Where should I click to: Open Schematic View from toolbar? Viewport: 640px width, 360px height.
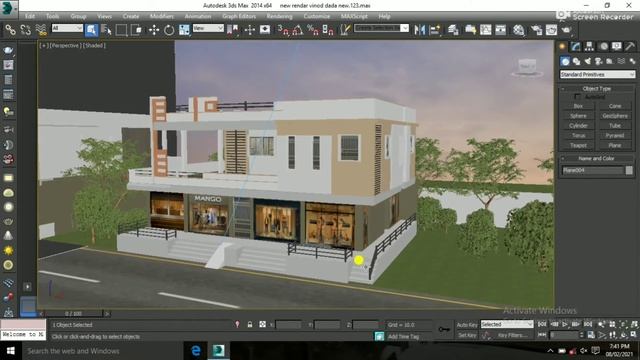click(x=500, y=30)
